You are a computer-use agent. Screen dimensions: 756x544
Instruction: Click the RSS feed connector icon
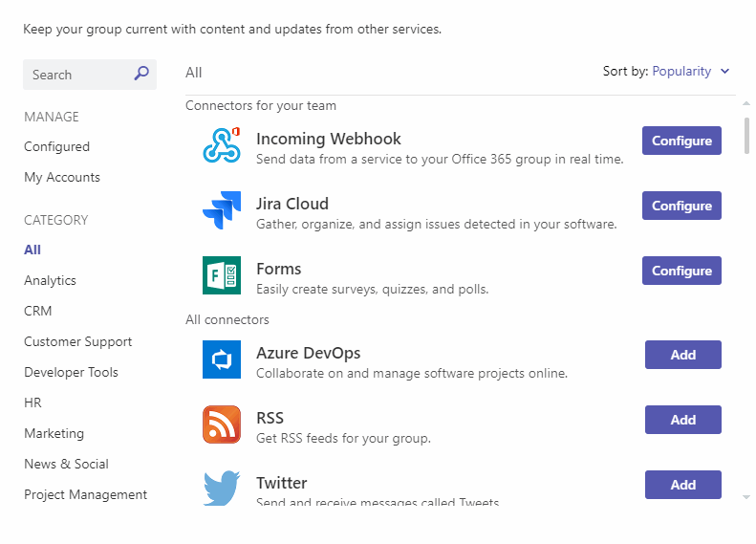pos(222,424)
